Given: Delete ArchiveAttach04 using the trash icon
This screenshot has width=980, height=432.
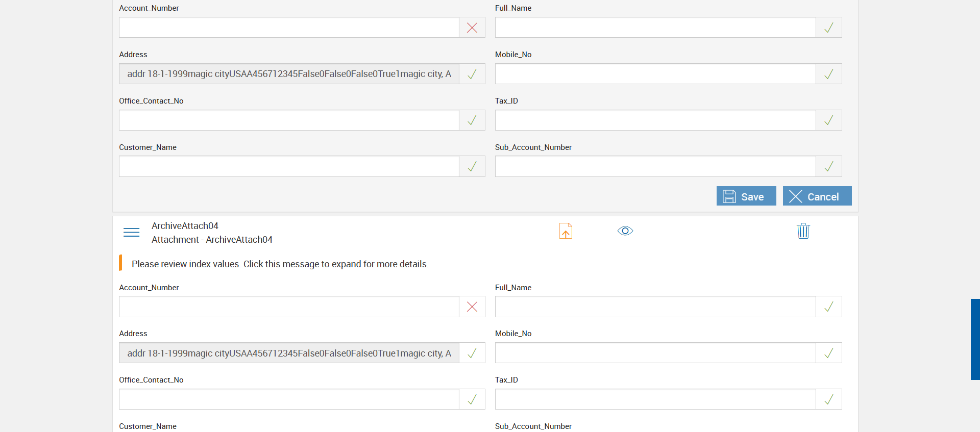Looking at the screenshot, I should click(x=803, y=231).
